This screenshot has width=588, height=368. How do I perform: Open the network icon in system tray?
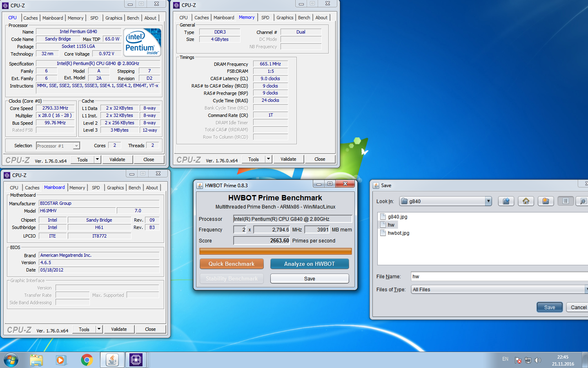[x=528, y=360]
